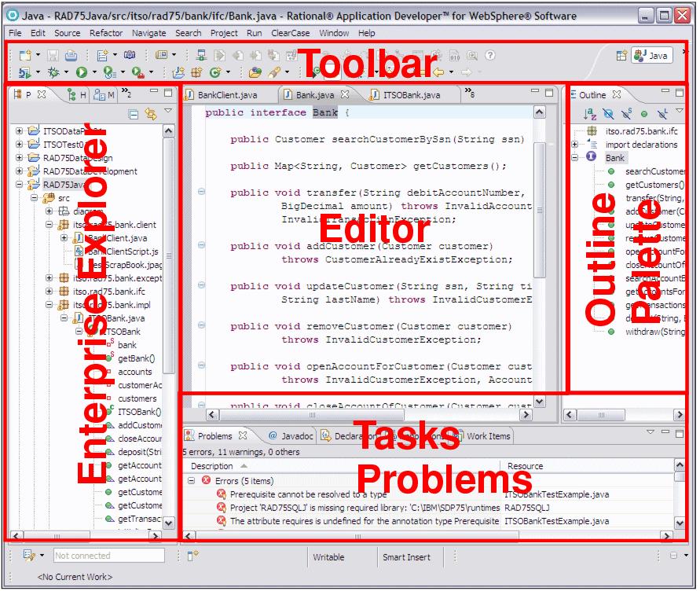The width and height of the screenshot is (700, 591).
Task: Toggle alphabetical Sort in the Outline view
Action: (590, 114)
